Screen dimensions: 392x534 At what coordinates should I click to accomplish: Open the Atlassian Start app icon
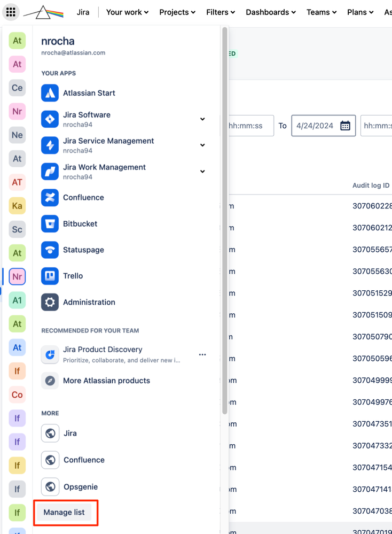[x=50, y=93]
